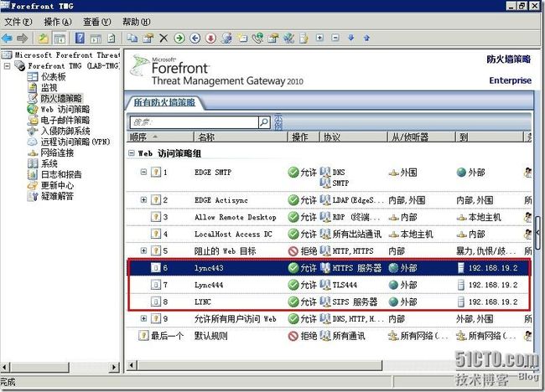Sort by the 顺序 column header
Viewport: 545px width, 392px height.
pos(160,137)
